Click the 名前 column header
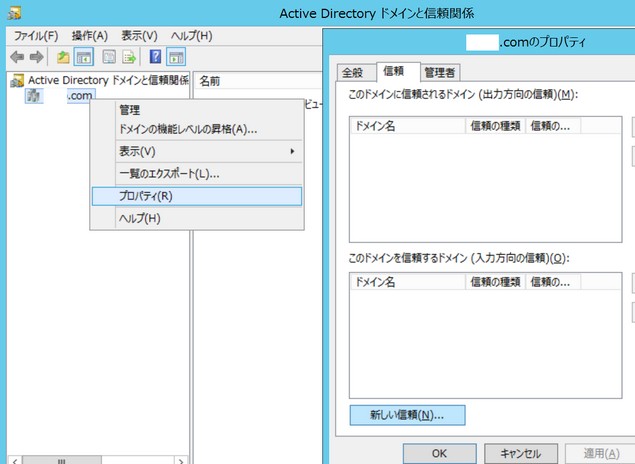635x464 pixels. point(258,81)
